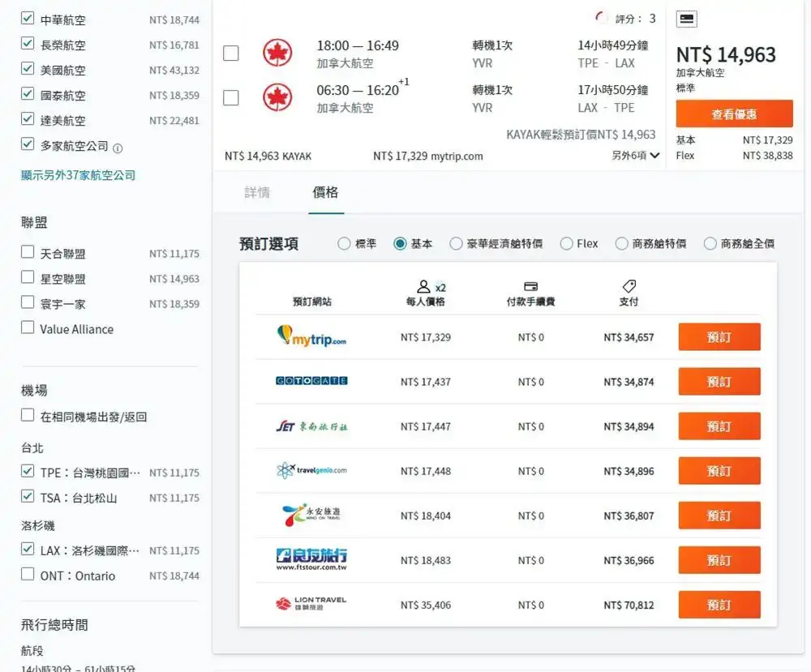This screenshot has width=811, height=672.
Task: Click the travelgenio.com logo
Action: (311, 470)
